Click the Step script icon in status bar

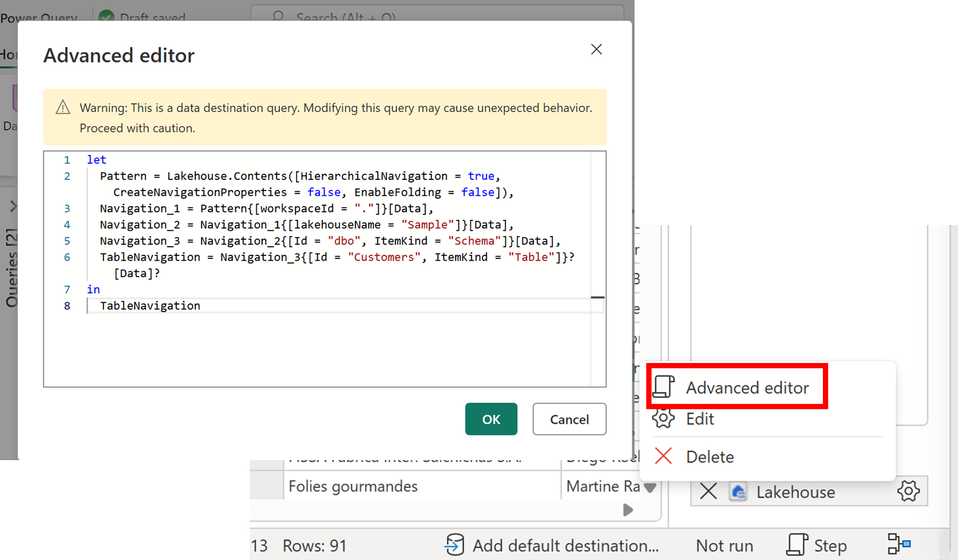(797, 544)
